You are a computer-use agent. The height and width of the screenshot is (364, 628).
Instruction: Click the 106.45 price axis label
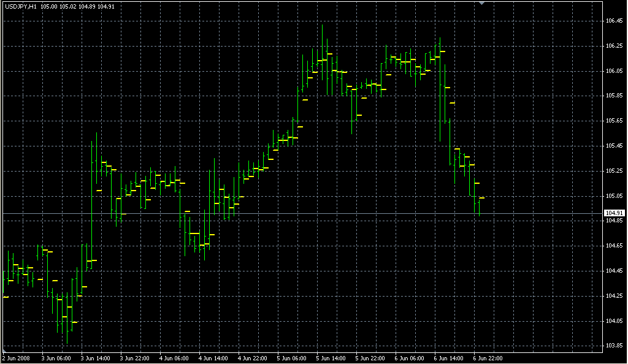(x=615, y=21)
